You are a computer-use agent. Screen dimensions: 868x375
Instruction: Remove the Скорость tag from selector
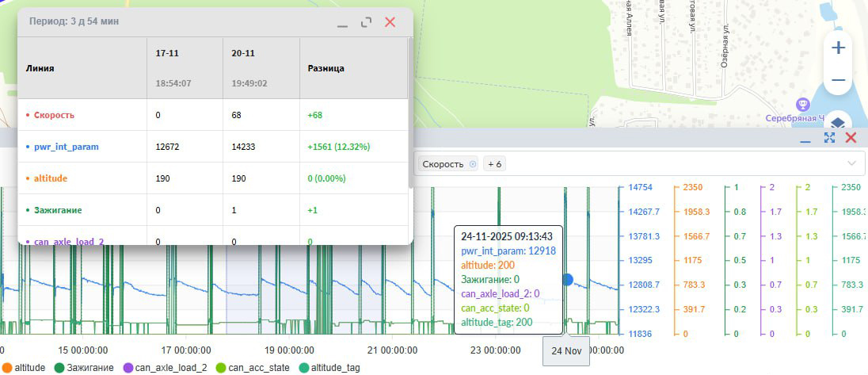click(x=473, y=163)
